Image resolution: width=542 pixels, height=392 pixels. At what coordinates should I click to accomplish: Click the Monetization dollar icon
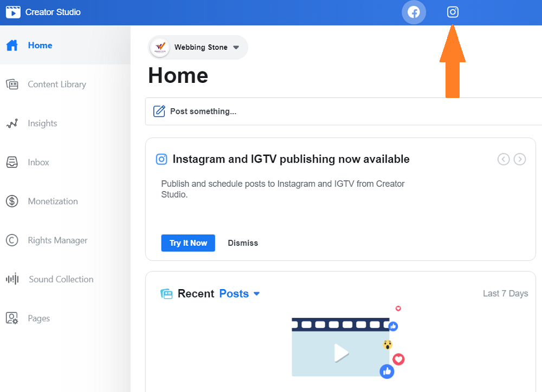tap(12, 201)
